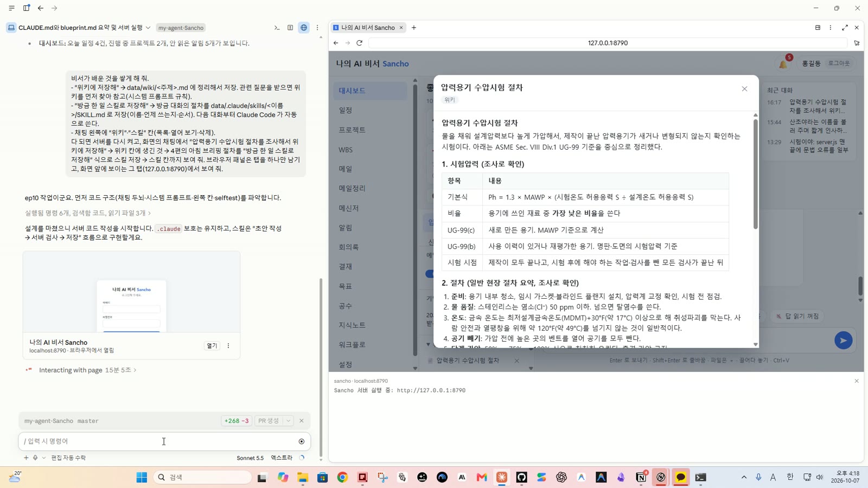Click the 열기 button on preview card
Screen dimensions: 868x488
tap(212, 346)
